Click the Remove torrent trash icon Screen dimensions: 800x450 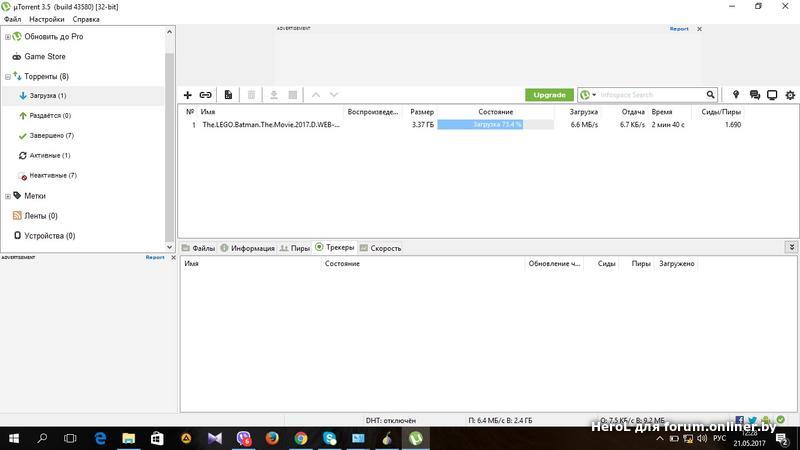pos(252,95)
